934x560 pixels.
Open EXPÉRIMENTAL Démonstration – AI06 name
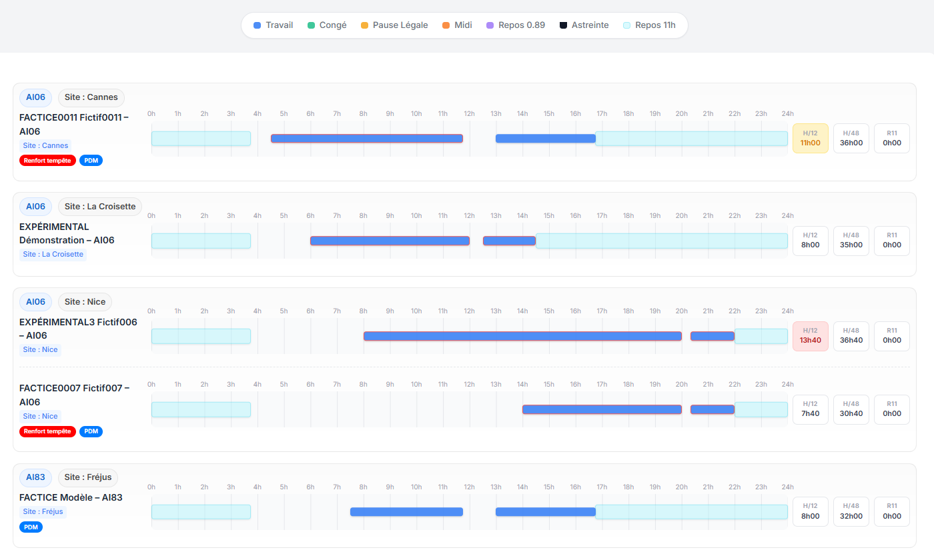(67, 233)
